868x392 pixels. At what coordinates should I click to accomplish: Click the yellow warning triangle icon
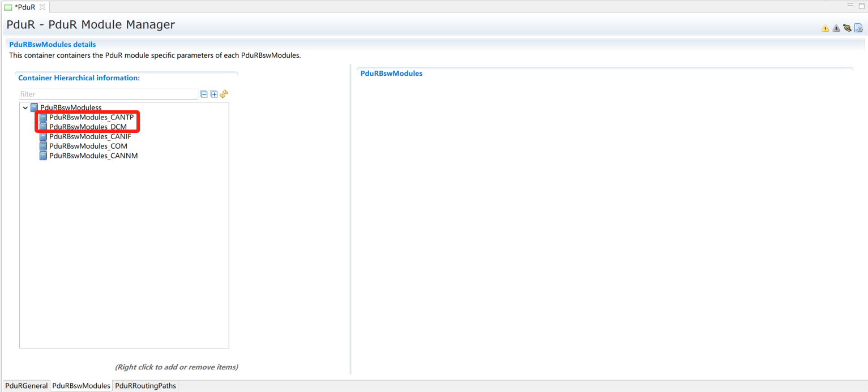tap(825, 28)
